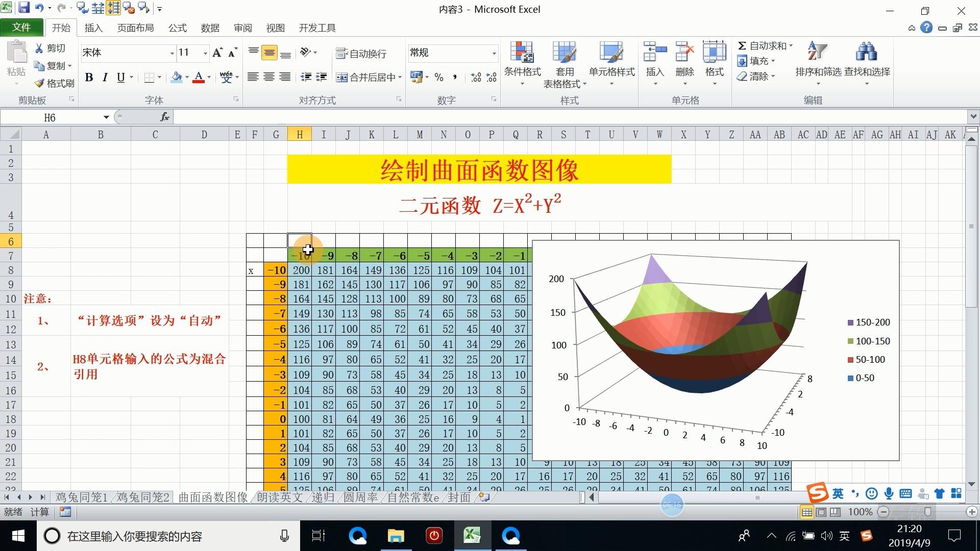This screenshot has height=551, width=980.
Task: Open the font name (宋体) dropdown
Action: pyautogui.click(x=172, y=53)
